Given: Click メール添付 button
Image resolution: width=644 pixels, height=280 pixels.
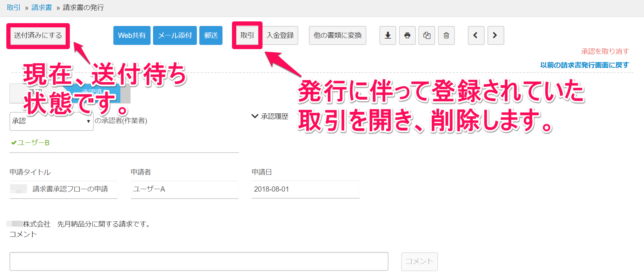Looking at the screenshot, I should (175, 35).
